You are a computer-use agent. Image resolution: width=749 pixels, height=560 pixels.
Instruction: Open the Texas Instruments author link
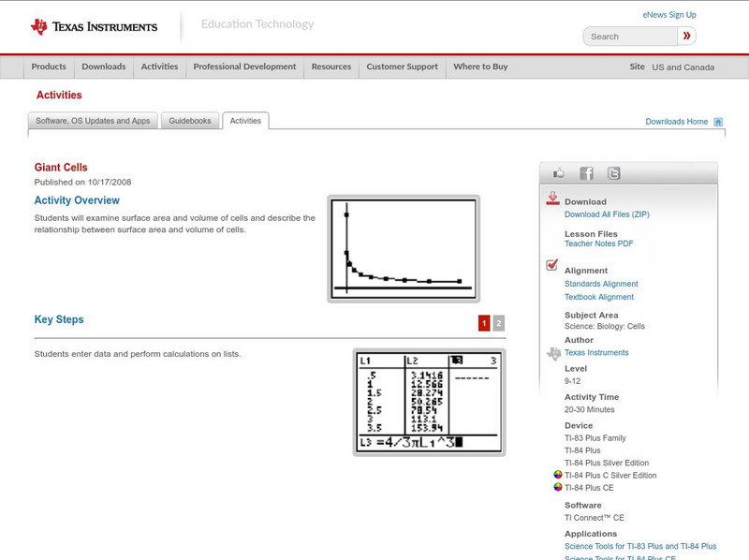tap(596, 353)
